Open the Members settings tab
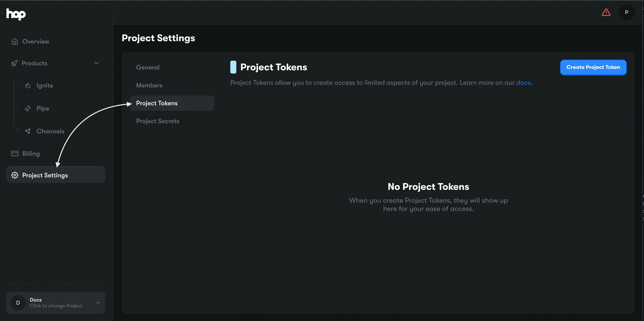 click(x=149, y=85)
